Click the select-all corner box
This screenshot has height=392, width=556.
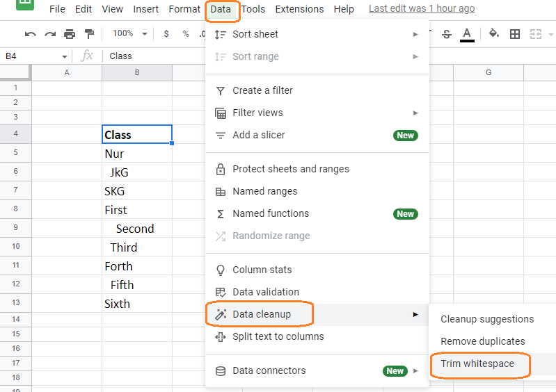click(x=15, y=72)
